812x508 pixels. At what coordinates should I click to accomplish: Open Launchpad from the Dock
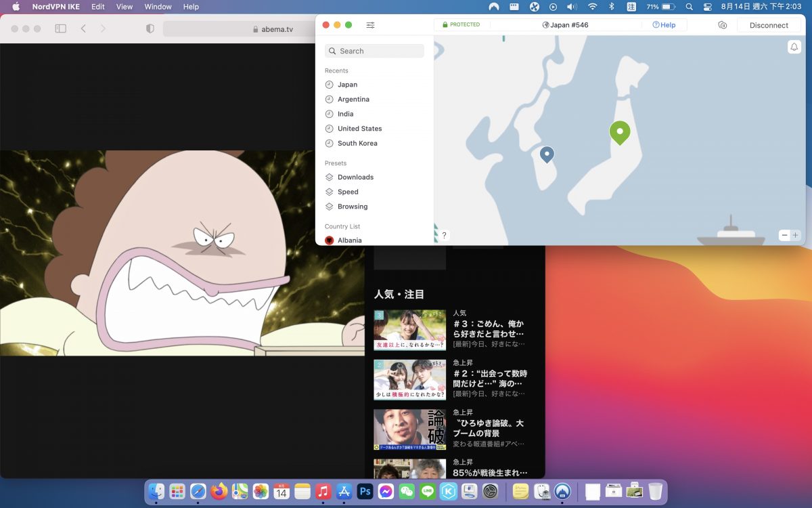click(177, 492)
